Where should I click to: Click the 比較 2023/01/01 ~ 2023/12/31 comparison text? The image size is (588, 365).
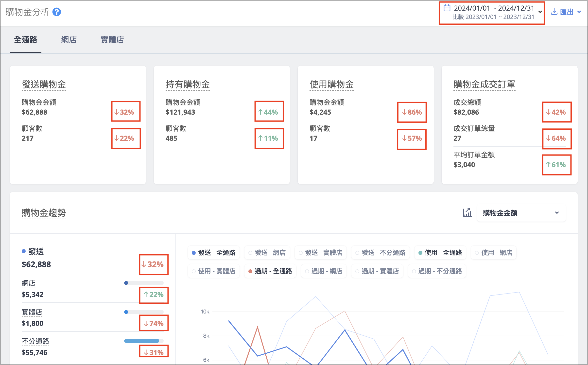tap(493, 17)
